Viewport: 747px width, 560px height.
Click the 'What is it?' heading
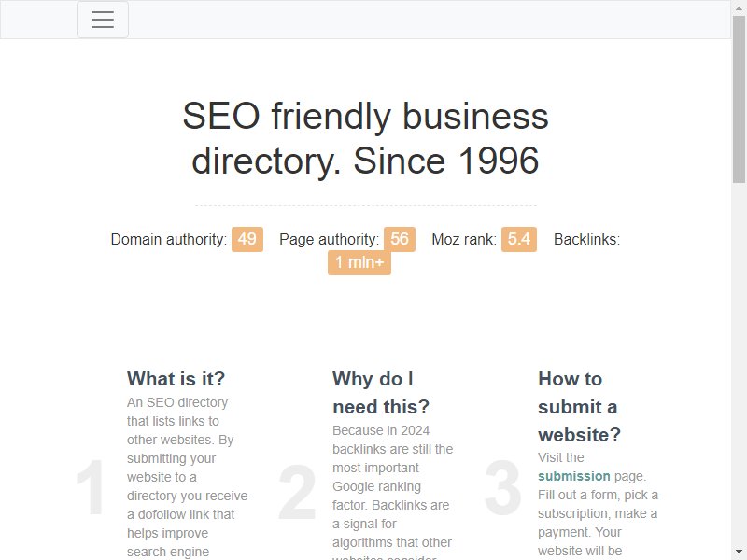(176, 379)
